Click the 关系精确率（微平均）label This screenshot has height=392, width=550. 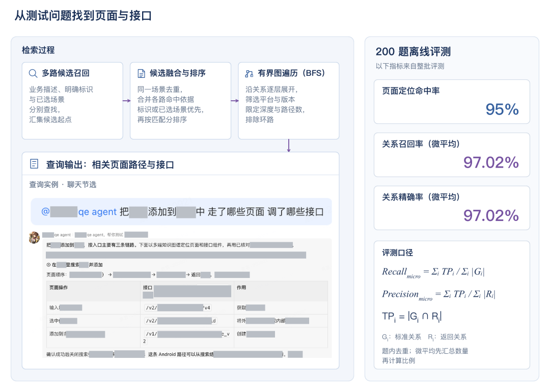pos(421,197)
